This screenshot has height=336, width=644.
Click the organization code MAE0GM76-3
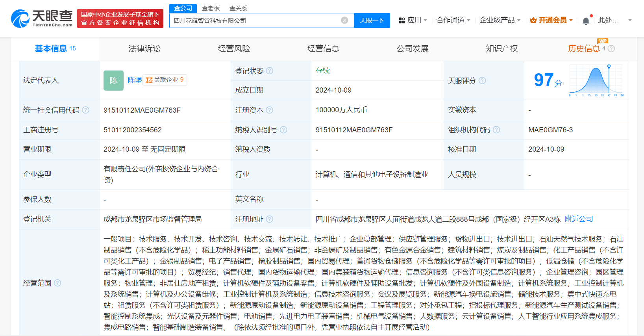pos(551,130)
